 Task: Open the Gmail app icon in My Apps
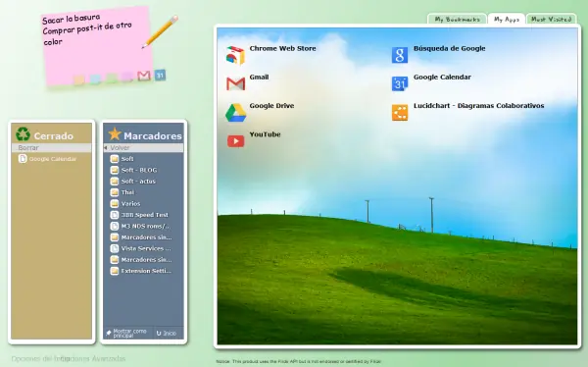(235, 83)
